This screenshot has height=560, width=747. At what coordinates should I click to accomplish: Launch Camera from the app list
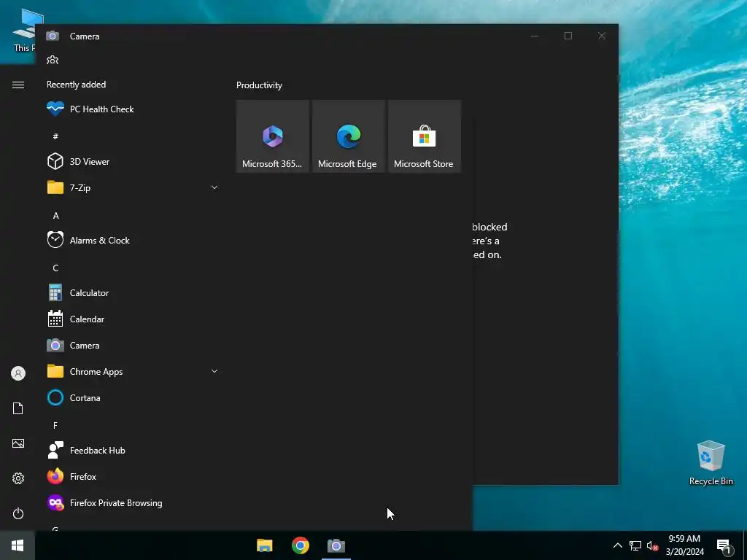click(x=132, y=345)
